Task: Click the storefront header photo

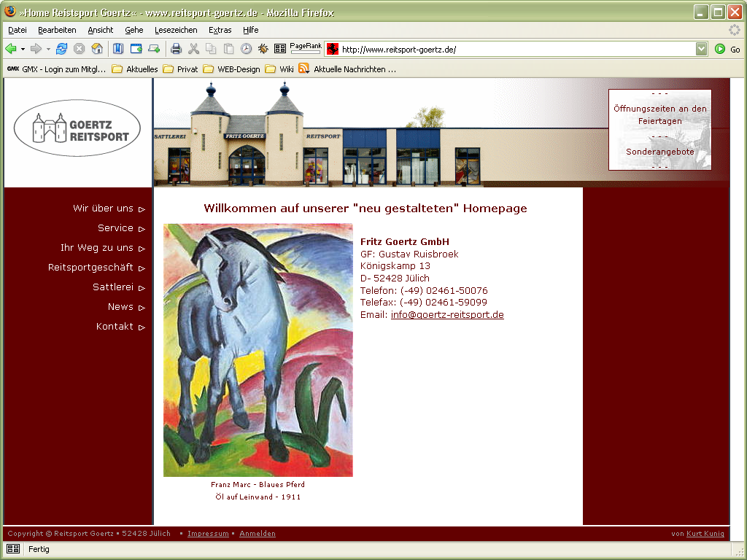Action: 380,133
